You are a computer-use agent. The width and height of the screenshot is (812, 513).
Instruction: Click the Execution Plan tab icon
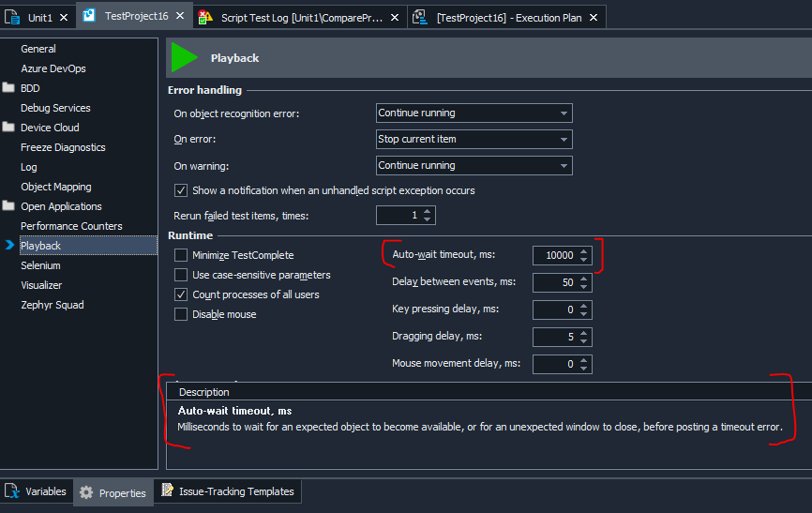tap(419, 17)
